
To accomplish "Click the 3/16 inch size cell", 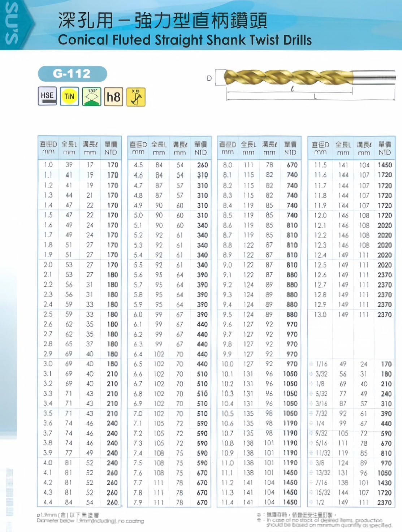I will pyautogui.click(x=321, y=404).
